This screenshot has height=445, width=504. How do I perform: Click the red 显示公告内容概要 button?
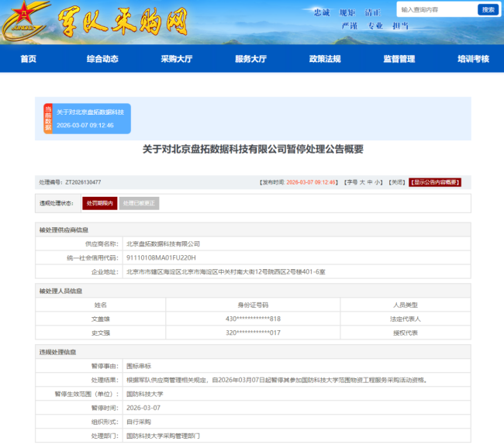[435, 182]
